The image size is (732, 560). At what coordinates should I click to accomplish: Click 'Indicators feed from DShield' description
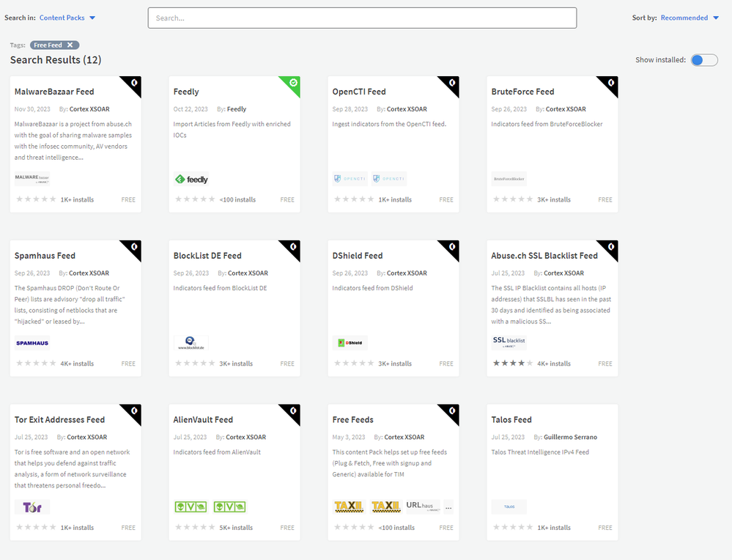click(372, 288)
